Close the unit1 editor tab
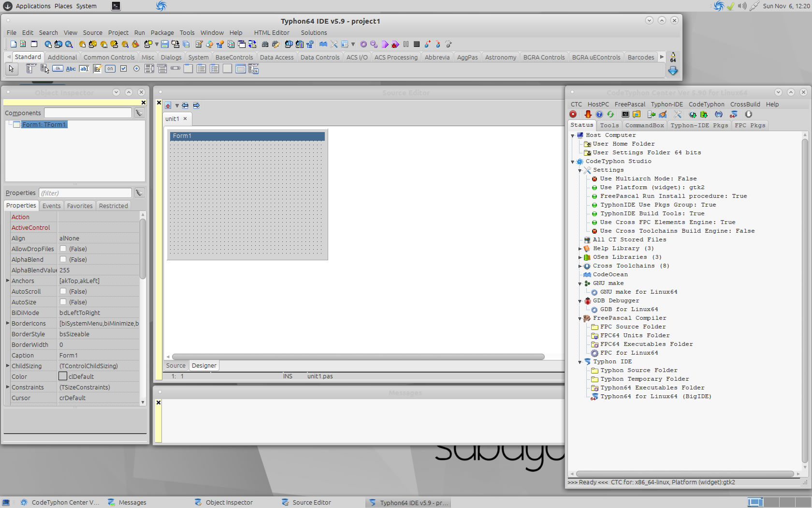Viewport: 812px width, 508px height. click(185, 119)
